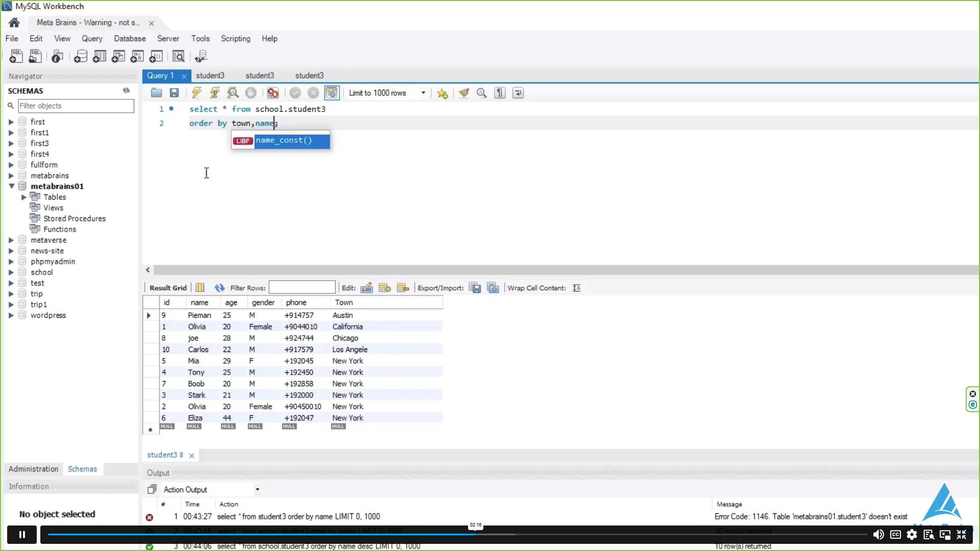Click the save script floppy disk icon

coord(174,93)
